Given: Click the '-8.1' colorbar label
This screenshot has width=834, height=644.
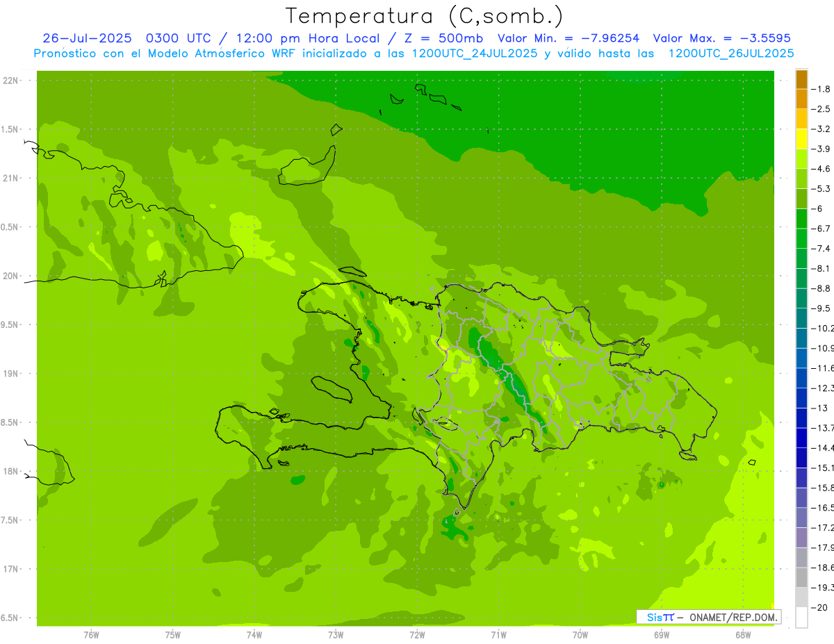Looking at the screenshot, I should (821, 268).
